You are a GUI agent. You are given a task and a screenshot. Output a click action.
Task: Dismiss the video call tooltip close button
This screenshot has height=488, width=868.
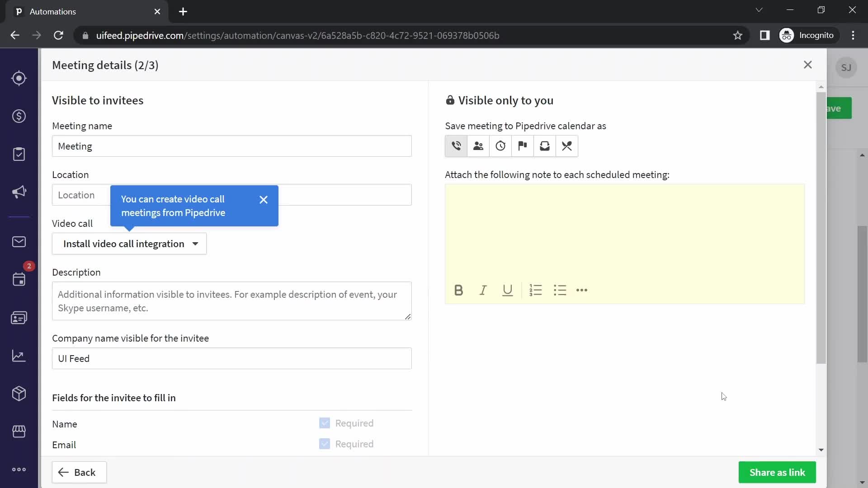click(264, 199)
